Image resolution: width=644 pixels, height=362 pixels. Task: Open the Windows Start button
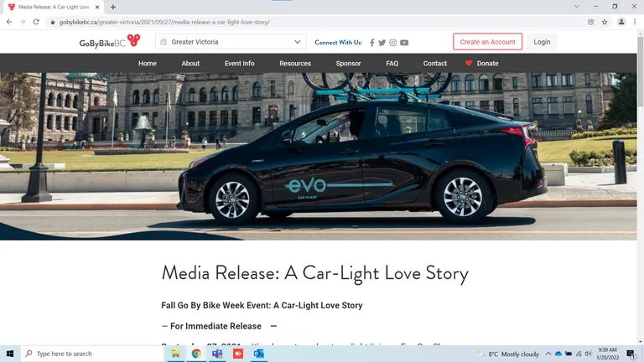coord(10,354)
